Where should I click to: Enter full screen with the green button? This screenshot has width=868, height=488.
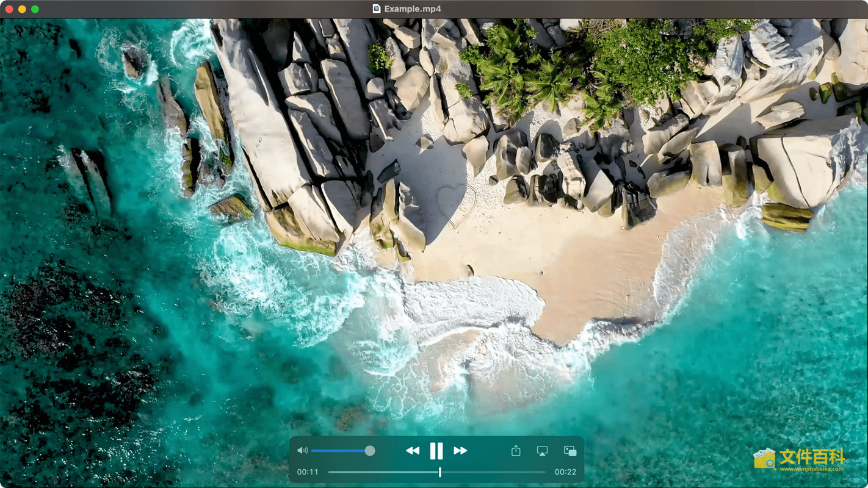(x=35, y=9)
